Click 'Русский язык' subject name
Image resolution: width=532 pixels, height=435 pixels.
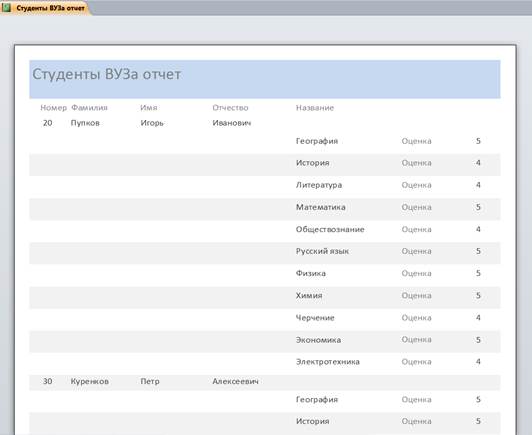click(x=322, y=251)
